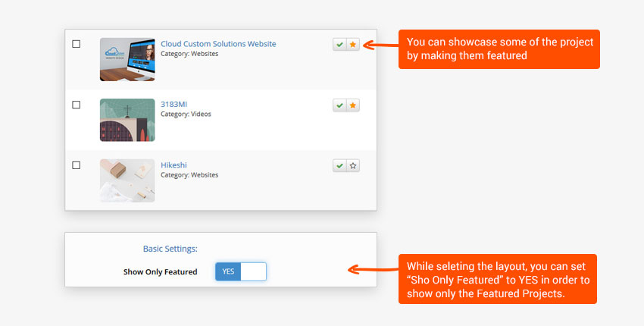The height and width of the screenshot is (326, 644).
Task: Click the green checkmark for the Hikeshi project
Action: coord(339,165)
